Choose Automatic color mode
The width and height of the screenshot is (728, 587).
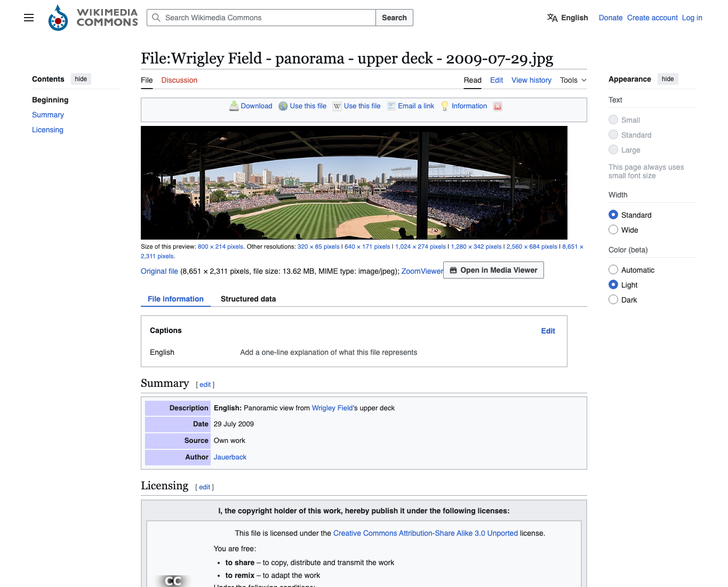[613, 269]
